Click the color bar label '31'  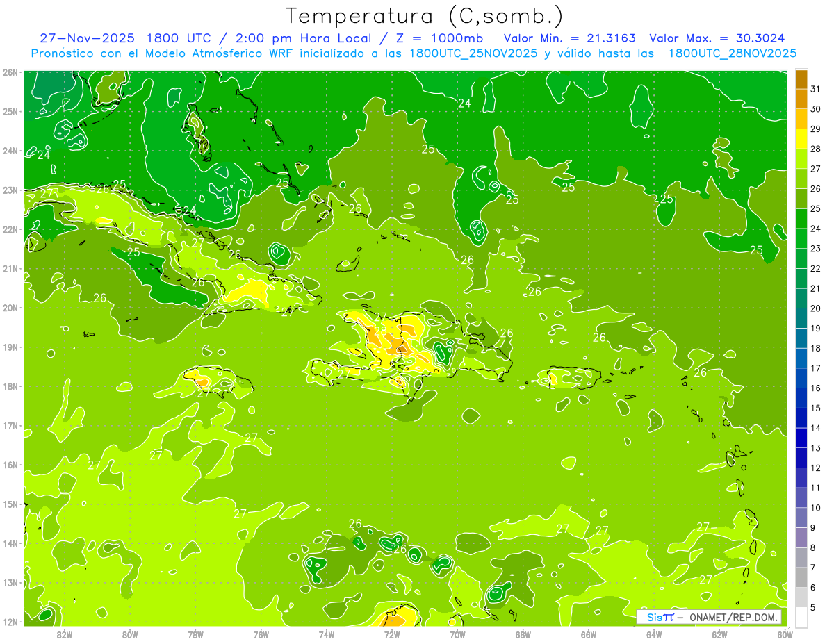click(815, 89)
